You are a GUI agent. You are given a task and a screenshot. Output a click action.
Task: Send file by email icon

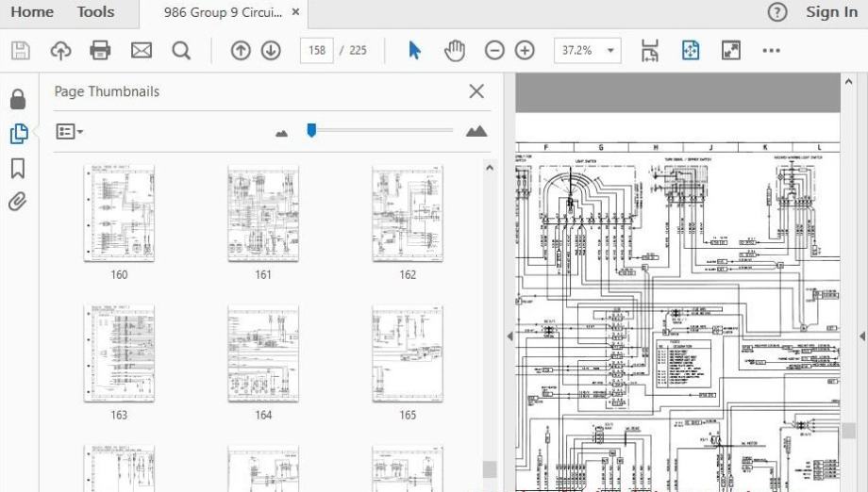[x=141, y=51]
